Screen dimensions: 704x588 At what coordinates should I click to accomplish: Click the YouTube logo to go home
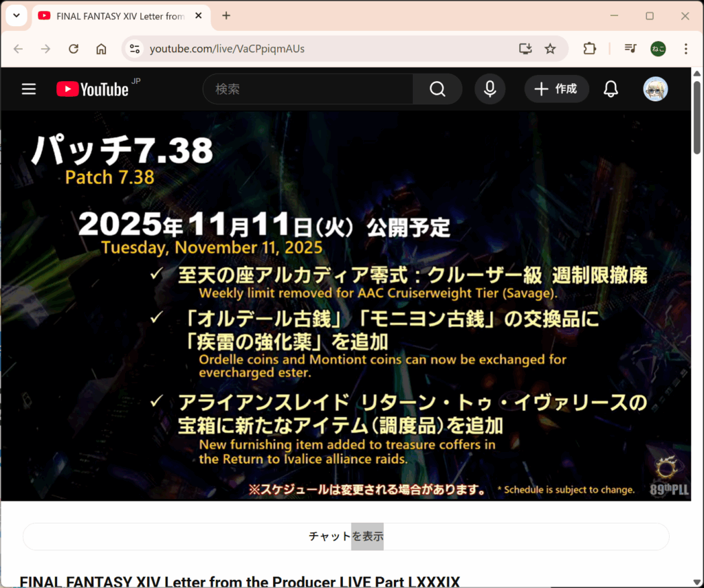93,89
